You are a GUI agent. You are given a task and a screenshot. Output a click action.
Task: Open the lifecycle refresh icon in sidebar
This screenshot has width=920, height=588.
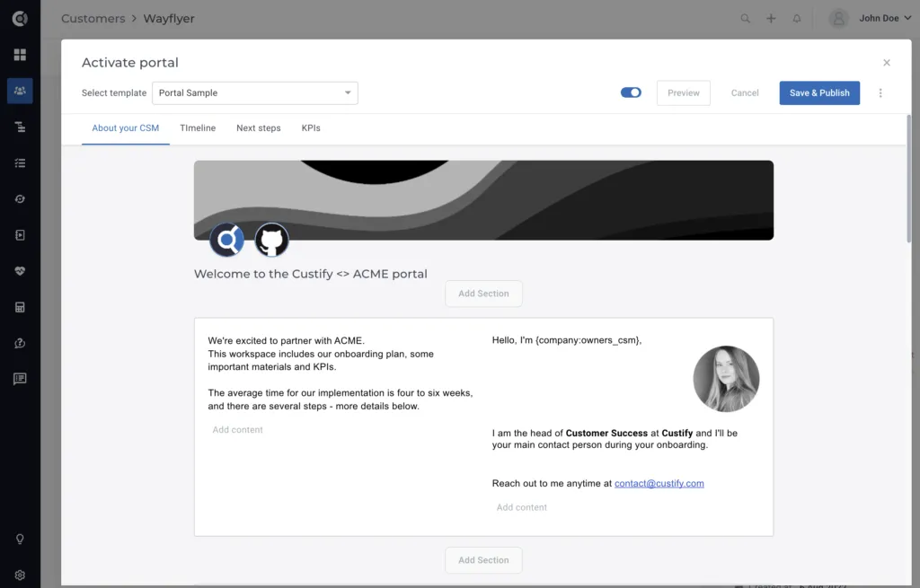click(x=20, y=198)
